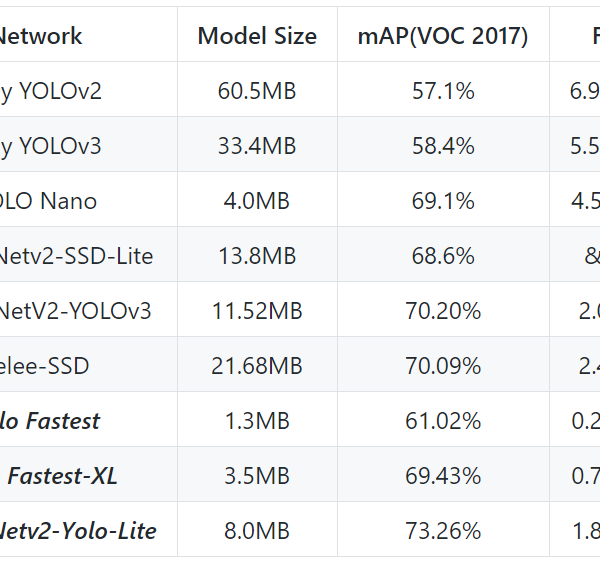
Task: Click the mAP(VOC 2017) column header
Action: pyautogui.click(x=443, y=37)
